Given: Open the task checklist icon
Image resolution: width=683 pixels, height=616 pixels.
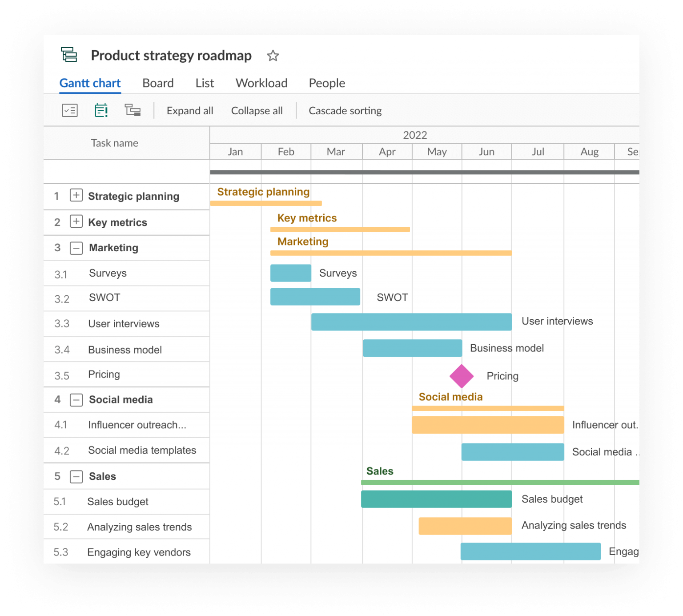Looking at the screenshot, I should click(69, 110).
